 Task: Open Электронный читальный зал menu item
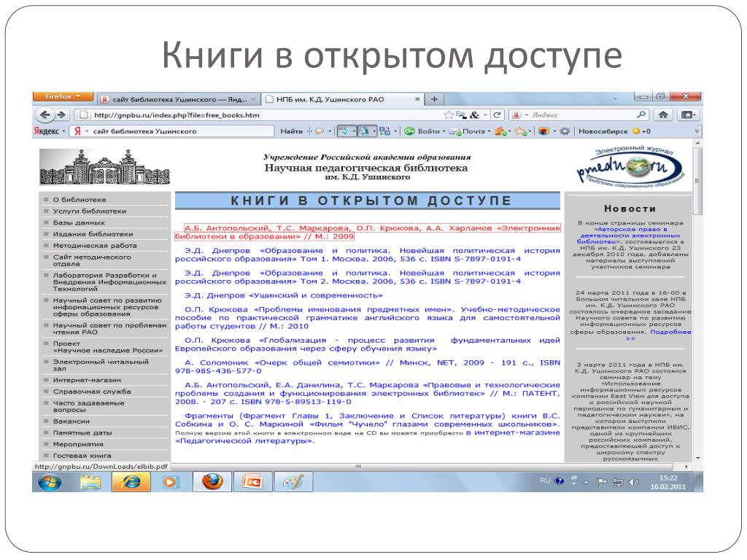101,365
